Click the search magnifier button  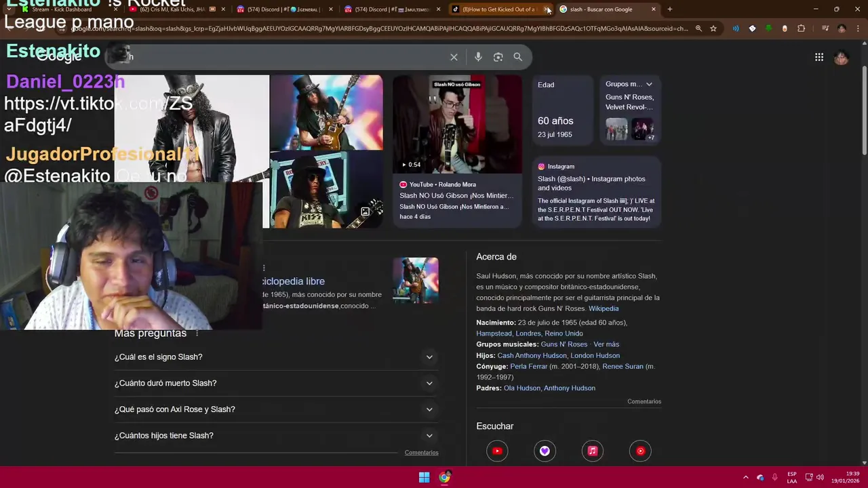518,58
